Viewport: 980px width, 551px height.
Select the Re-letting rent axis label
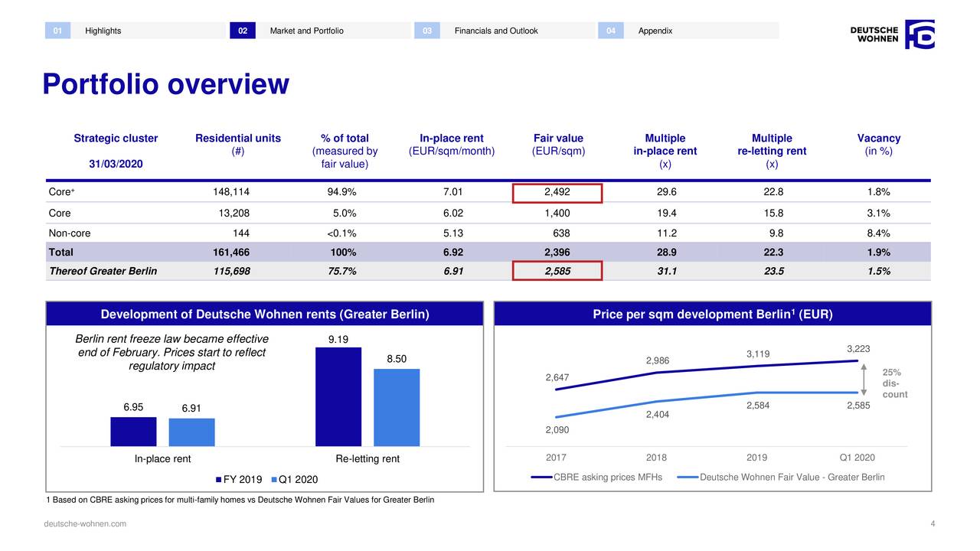(367, 459)
